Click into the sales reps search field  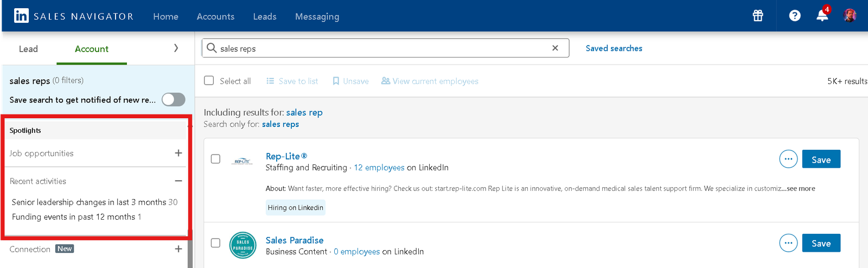[x=385, y=48]
